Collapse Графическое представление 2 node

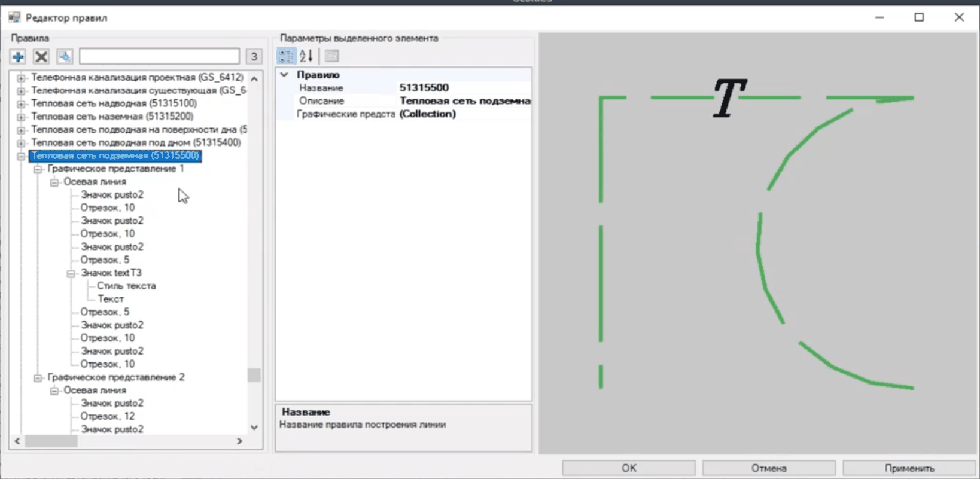(38, 378)
